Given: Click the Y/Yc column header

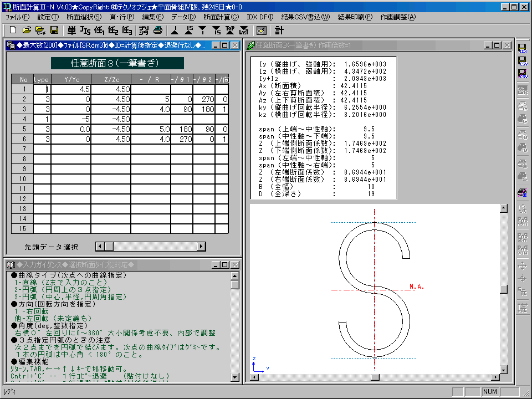Looking at the screenshot, I should click(71, 79).
